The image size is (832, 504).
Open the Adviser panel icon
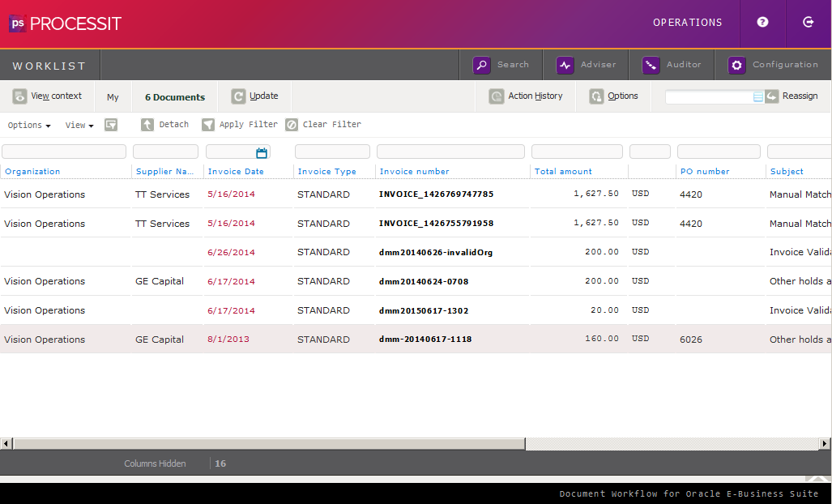(565, 66)
